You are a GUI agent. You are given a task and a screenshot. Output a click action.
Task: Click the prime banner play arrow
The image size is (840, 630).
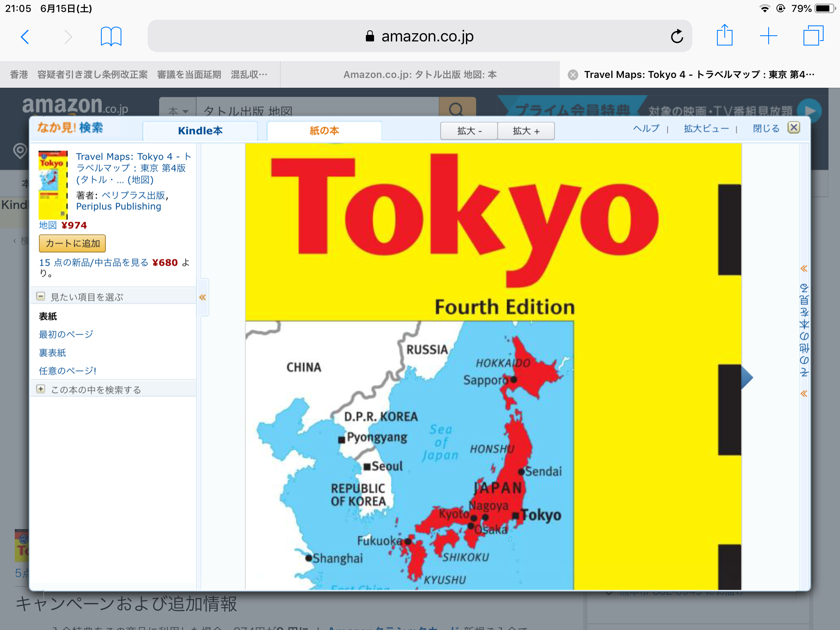809,111
